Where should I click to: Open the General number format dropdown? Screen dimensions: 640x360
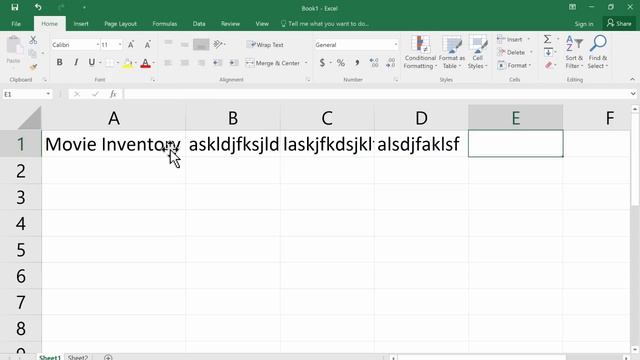(396, 44)
